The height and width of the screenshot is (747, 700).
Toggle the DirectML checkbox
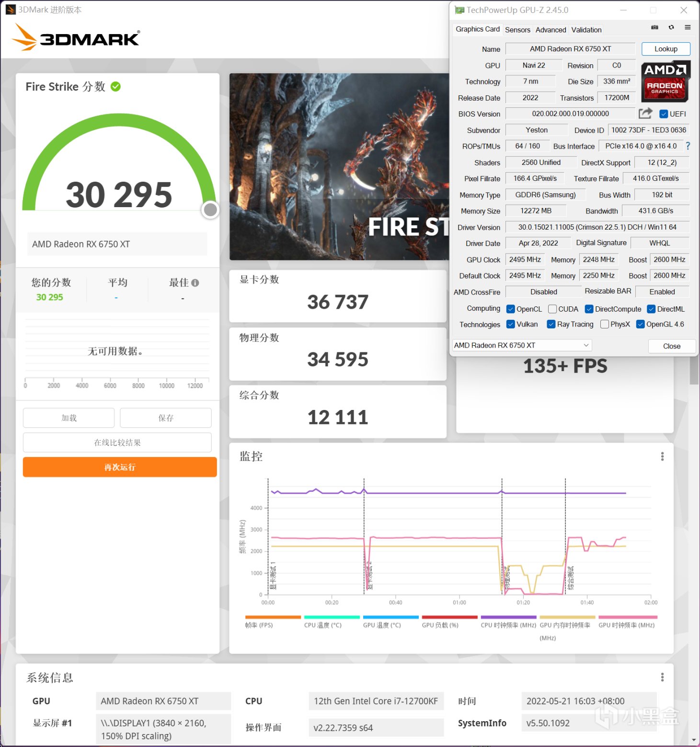(651, 309)
